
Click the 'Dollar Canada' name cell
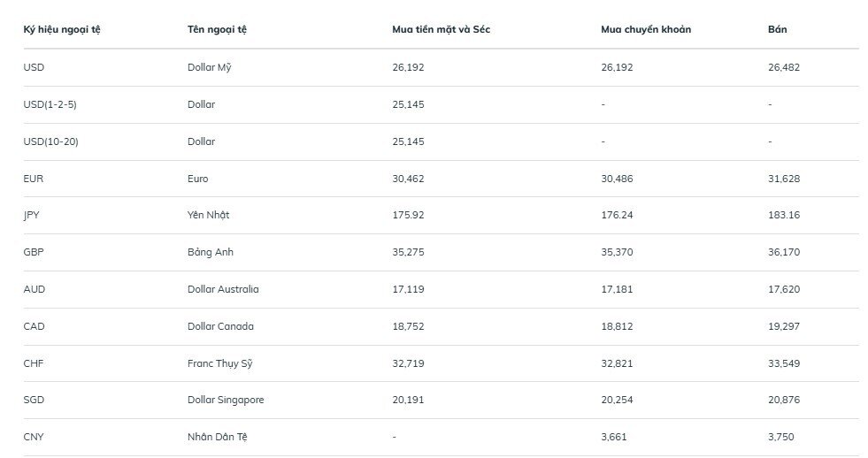[x=220, y=326]
